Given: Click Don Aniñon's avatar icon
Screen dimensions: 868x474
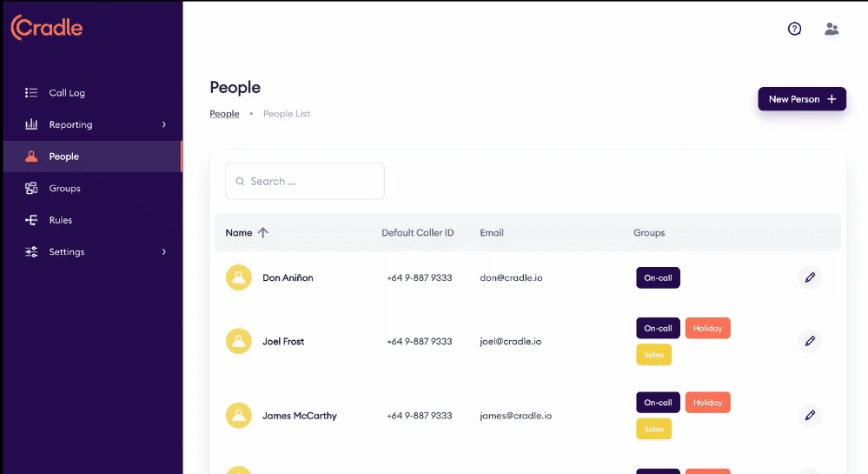Looking at the screenshot, I should coord(239,277).
